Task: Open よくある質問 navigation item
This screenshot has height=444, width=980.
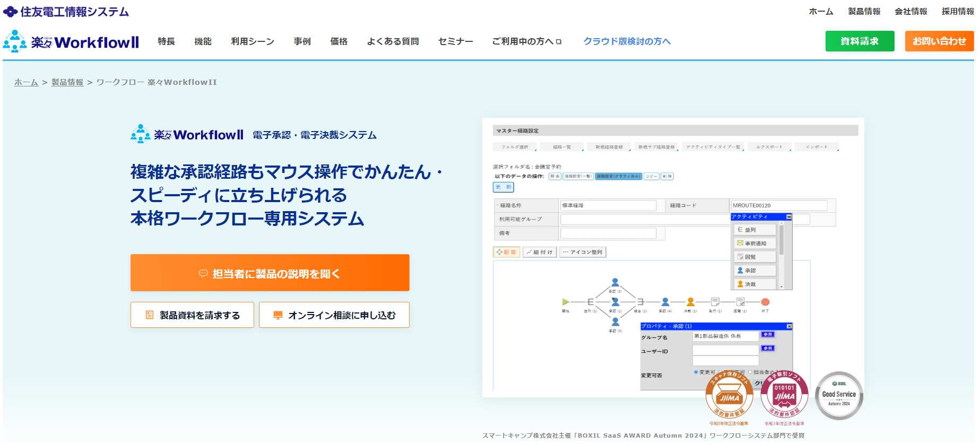Action: (393, 41)
